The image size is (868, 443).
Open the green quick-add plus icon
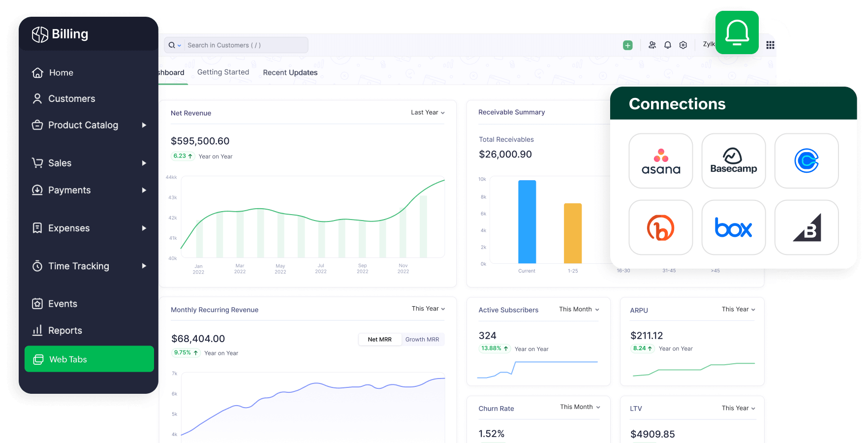pos(628,45)
